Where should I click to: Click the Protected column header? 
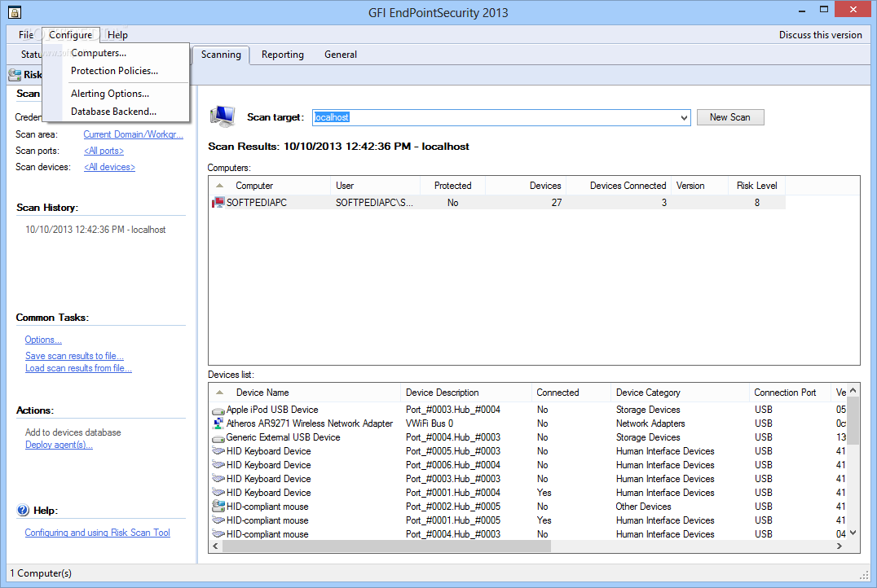(452, 186)
